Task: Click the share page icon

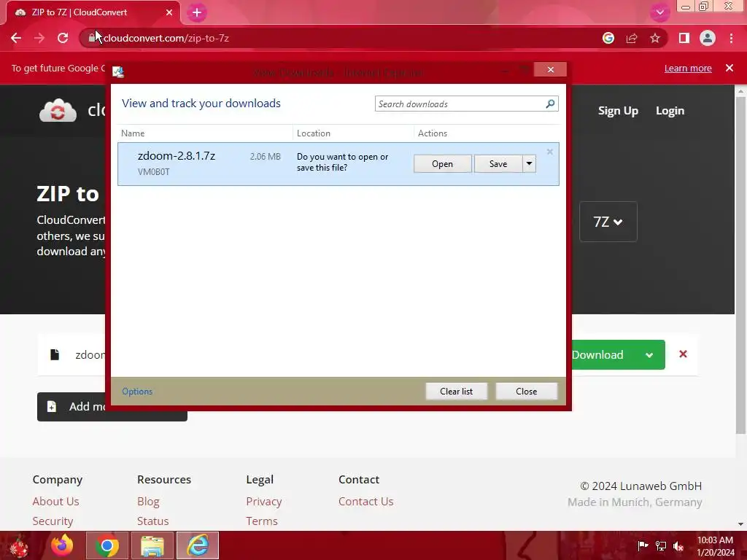Action: 631,38
